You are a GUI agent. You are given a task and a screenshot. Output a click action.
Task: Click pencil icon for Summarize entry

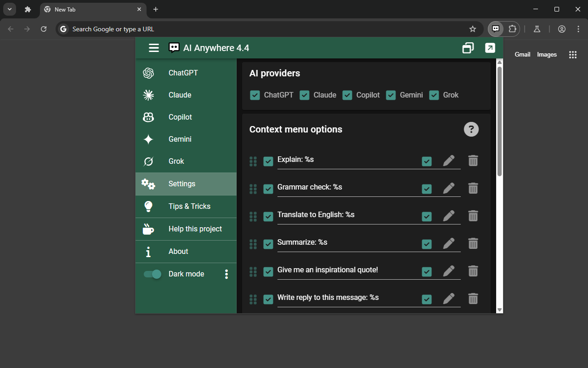pyautogui.click(x=448, y=244)
